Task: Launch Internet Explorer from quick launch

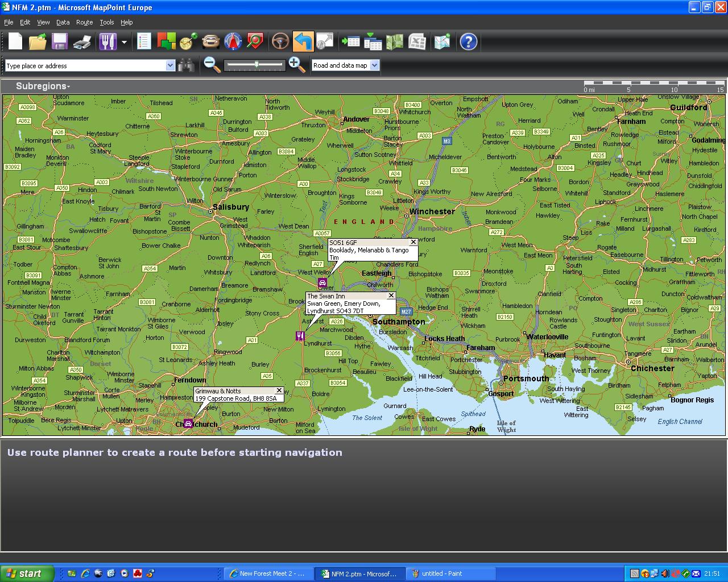Action: (x=85, y=573)
